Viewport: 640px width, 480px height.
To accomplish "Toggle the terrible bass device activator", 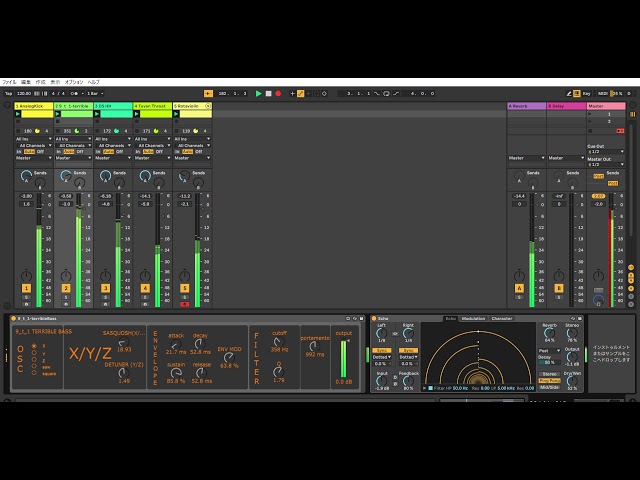I will [13, 318].
